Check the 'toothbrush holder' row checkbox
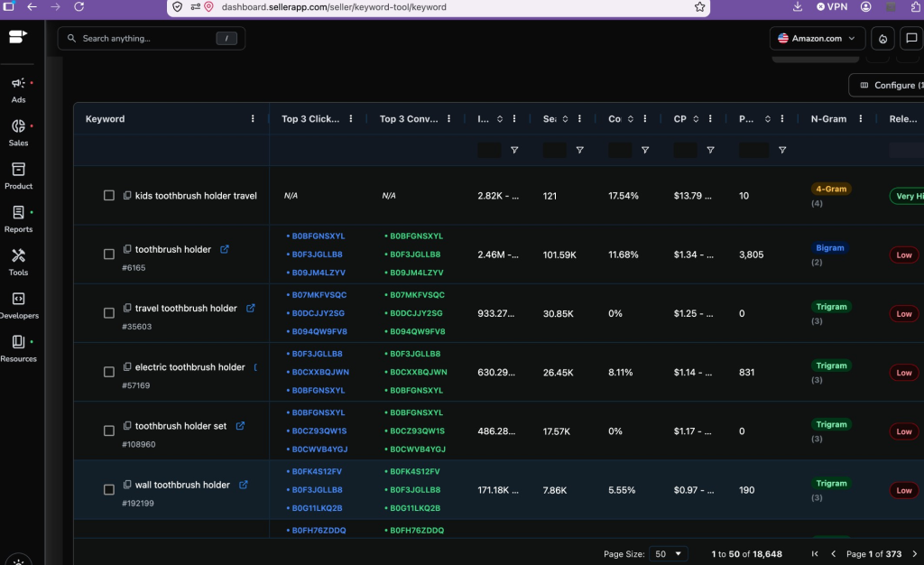This screenshot has width=924, height=565. 109,255
